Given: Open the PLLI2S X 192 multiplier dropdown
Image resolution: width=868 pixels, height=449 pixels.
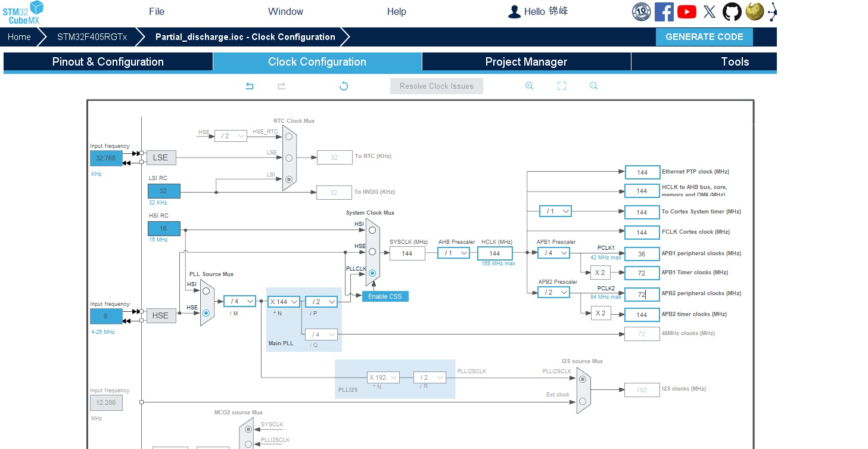Looking at the screenshot, I should [x=382, y=377].
